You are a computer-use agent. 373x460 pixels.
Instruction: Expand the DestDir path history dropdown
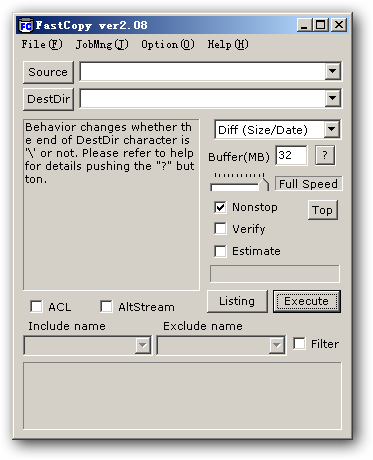tap(332, 98)
